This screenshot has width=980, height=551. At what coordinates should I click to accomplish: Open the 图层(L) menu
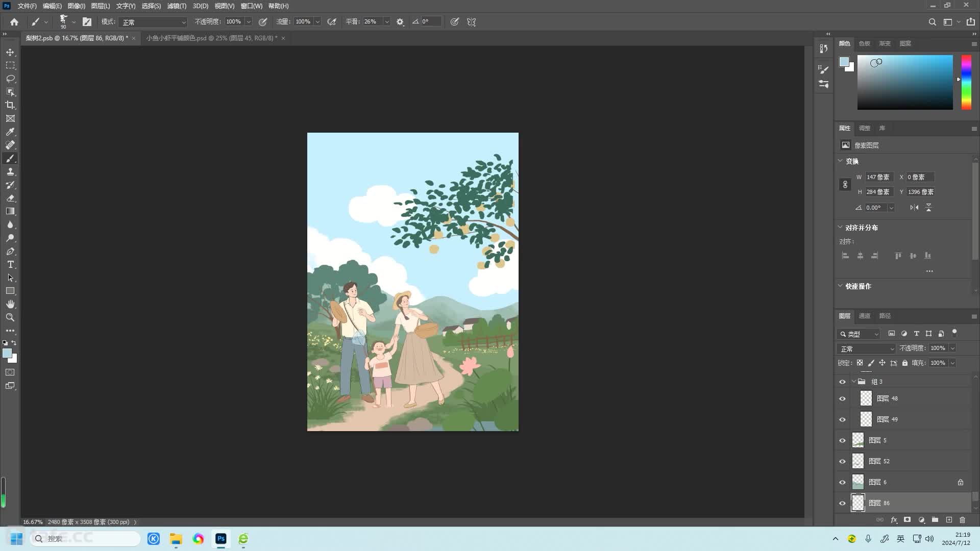[101, 6]
